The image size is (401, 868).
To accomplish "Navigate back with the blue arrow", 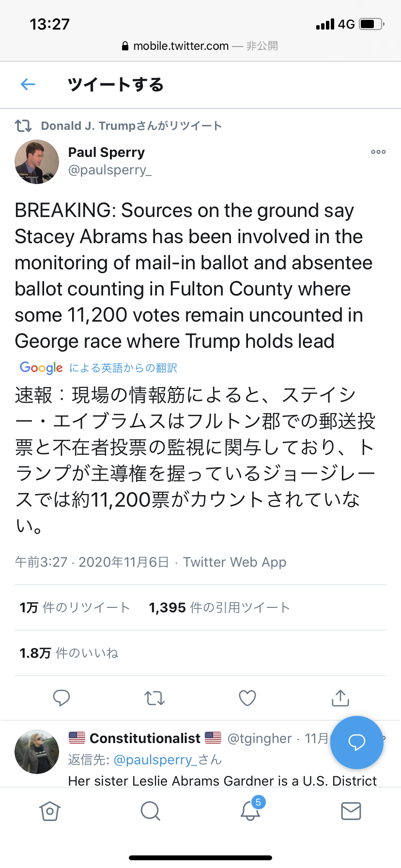I will (x=28, y=84).
